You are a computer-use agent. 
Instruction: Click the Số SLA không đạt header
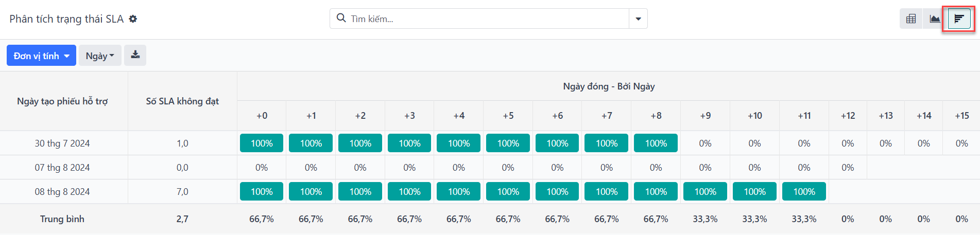(182, 101)
